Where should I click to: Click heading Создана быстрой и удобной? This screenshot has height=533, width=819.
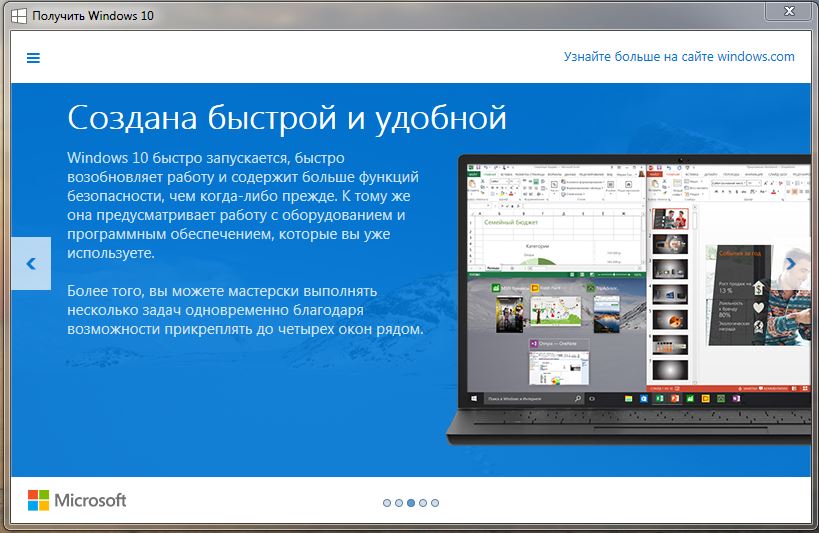287,118
